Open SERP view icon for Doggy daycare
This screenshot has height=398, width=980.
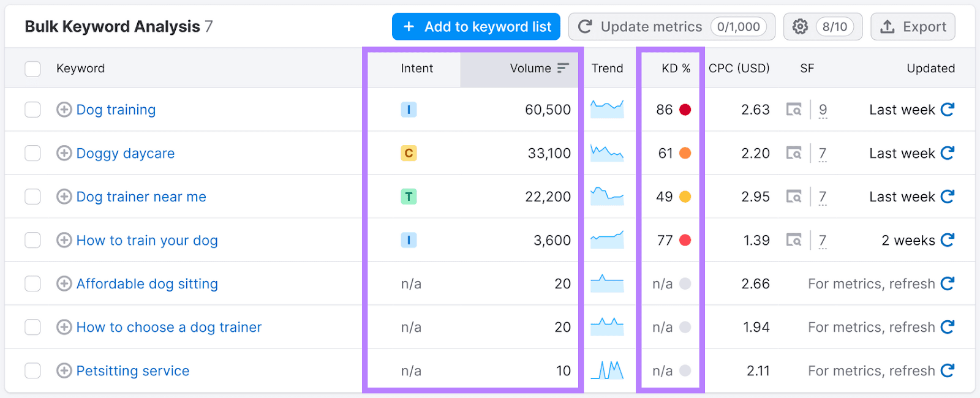(x=794, y=153)
